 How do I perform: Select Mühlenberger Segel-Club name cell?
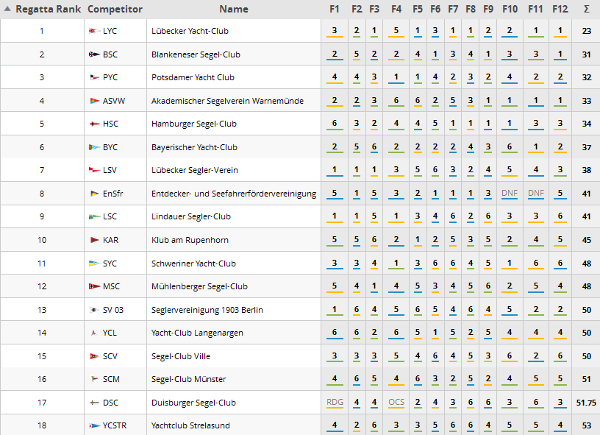point(199,286)
